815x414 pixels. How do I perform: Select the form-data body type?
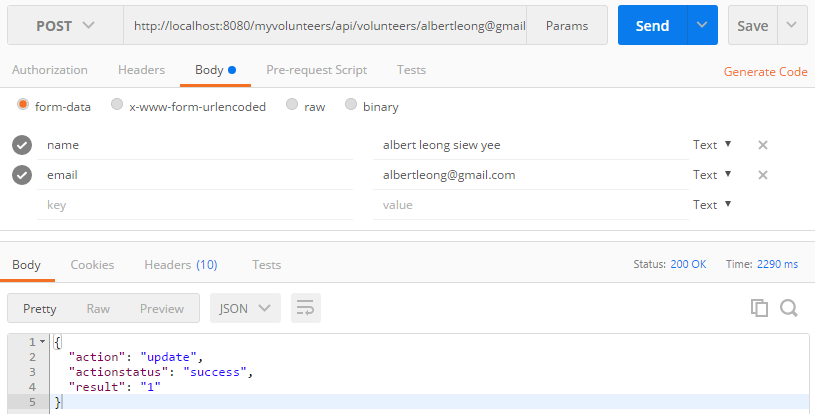tap(22, 104)
